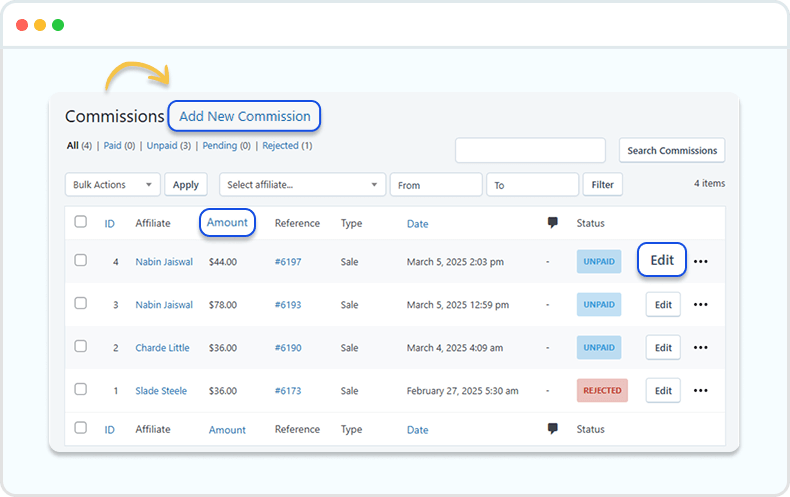Viewport: 790px width, 497px height.
Task: Click the 4 items count
Action: click(x=709, y=183)
